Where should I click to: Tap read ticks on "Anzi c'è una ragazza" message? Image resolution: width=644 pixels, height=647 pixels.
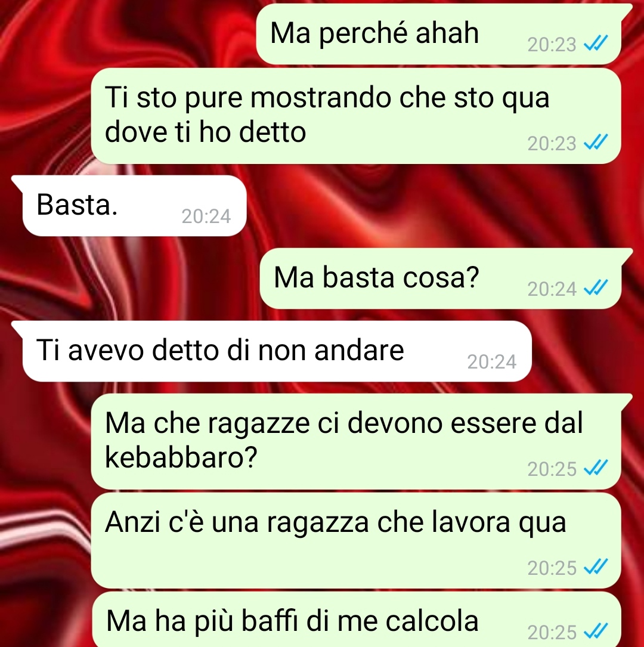595,567
